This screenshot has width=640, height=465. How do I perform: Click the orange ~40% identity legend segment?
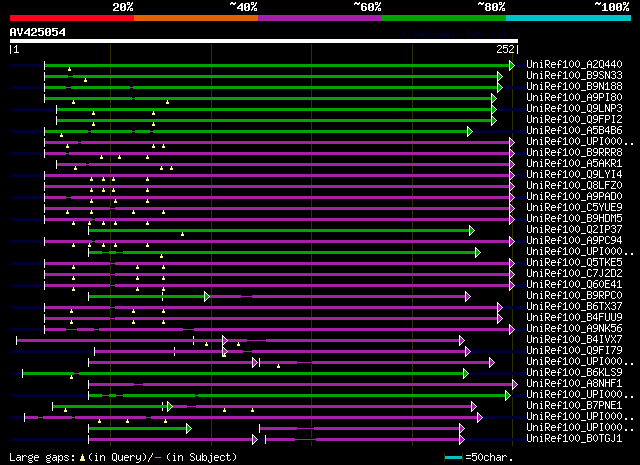[196, 18]
